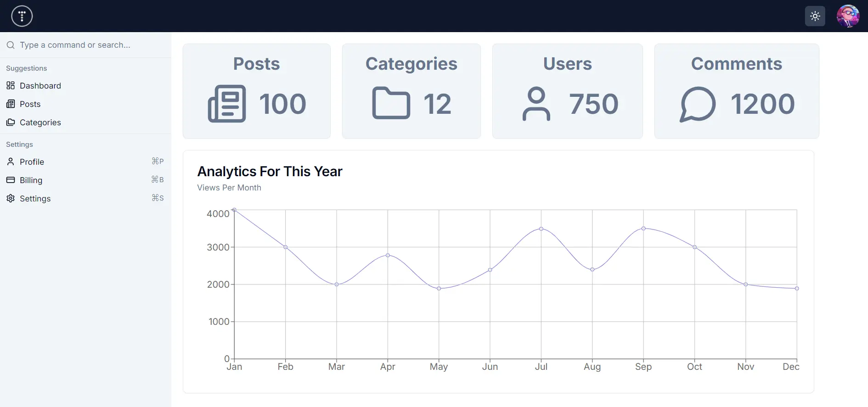Click the large user icon in Users card
This screenshot has height=407, width=868.
pos(536,104)
